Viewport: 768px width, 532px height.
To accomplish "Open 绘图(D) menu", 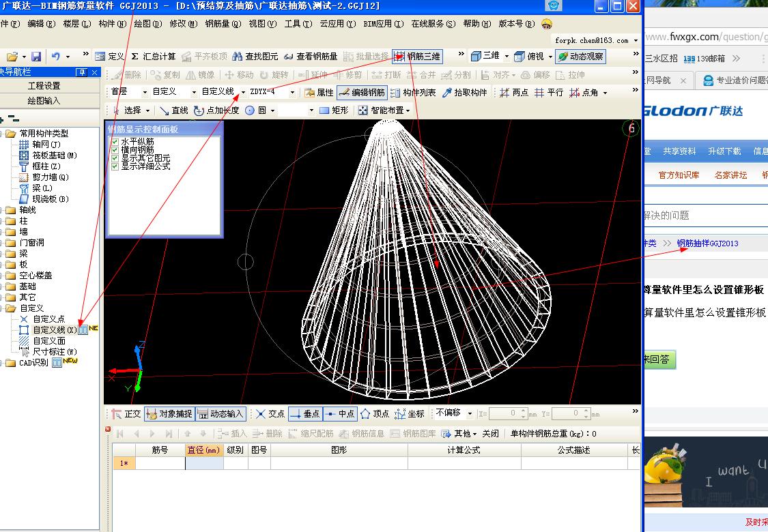I will coord(148,23).
